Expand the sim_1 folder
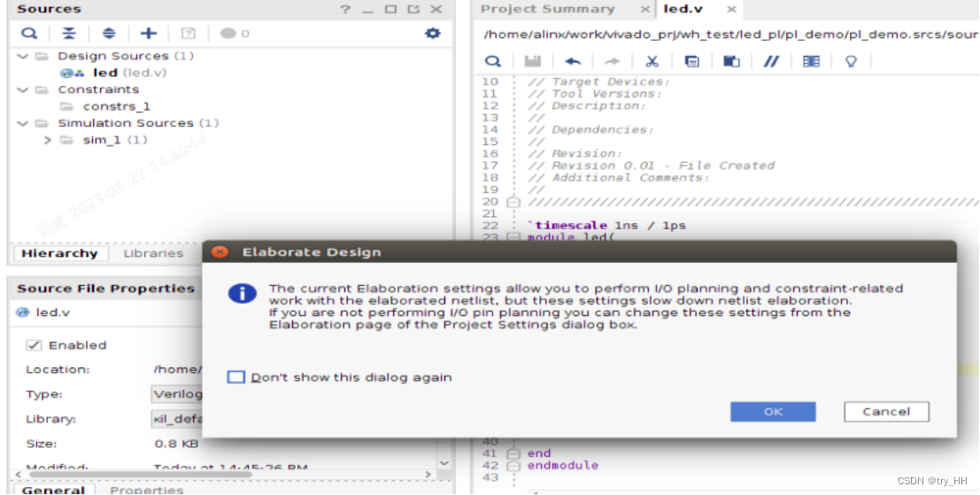The image size is (980, 495). [x=48, y=140]
